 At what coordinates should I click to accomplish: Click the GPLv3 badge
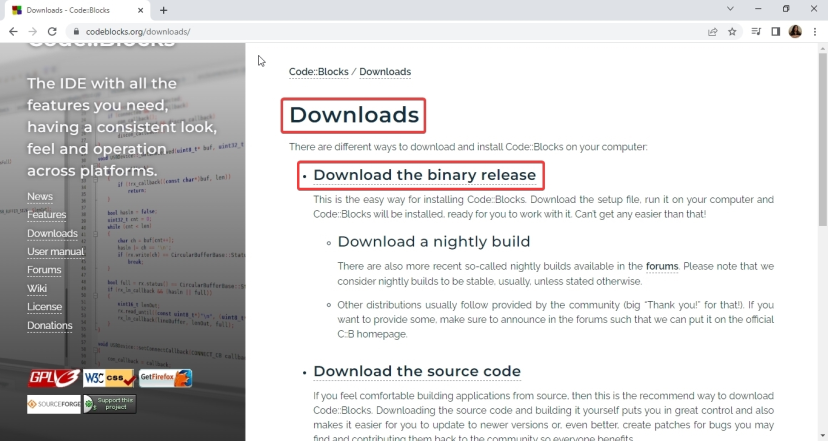[x=54, y=378]
